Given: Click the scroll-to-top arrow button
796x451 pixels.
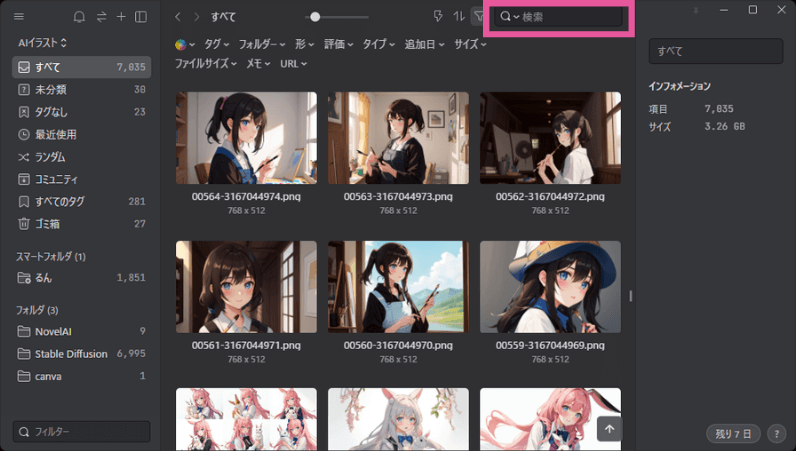Looking at the screenshot, I should tap(609, 429).
